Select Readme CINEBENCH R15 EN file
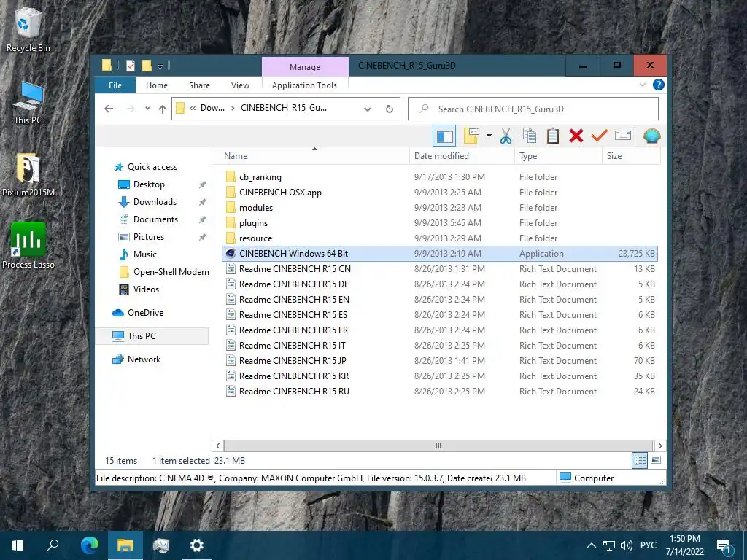The width and height of the screenshot is (747, 560). [x=294, y=300]
